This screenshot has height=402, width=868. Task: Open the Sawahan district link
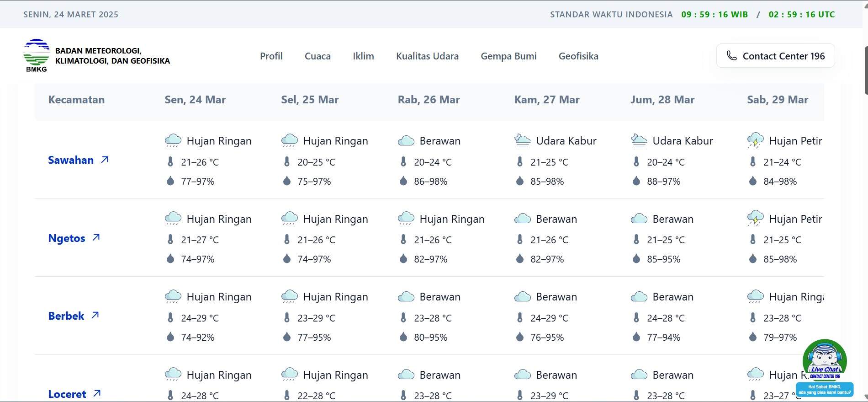(x=71, y=160)
